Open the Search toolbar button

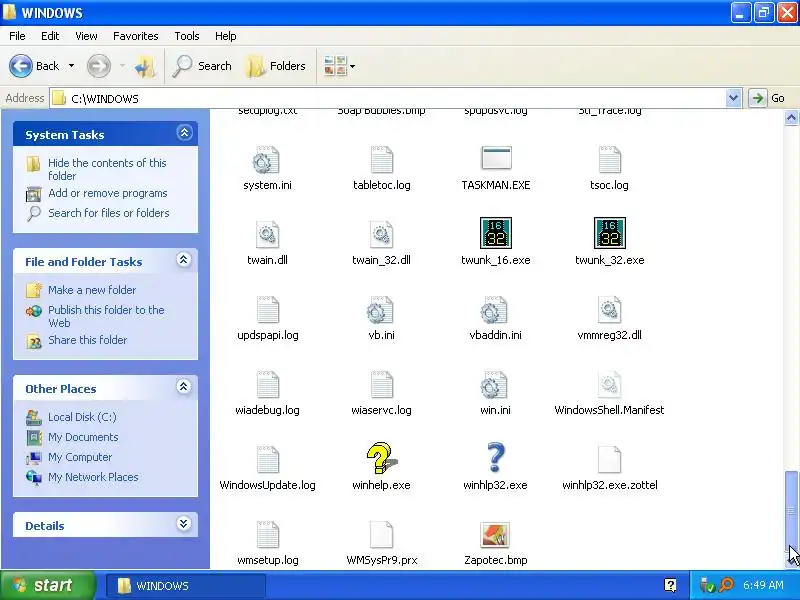[x=202, y=66]
